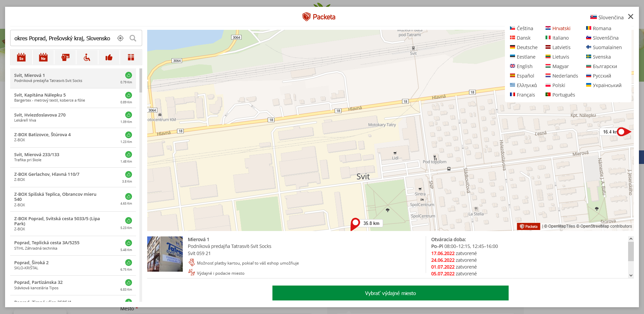This screenshot has height=314, width=644.
Task: Click green status icon for Hviezdoslavova 270
Action: click(x=129, y=115)
